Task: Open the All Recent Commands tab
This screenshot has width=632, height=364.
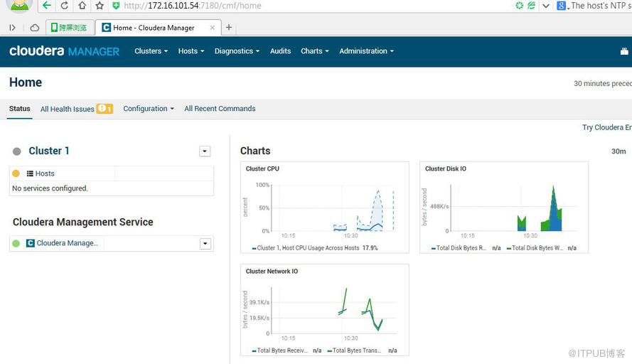Action: 220,109
